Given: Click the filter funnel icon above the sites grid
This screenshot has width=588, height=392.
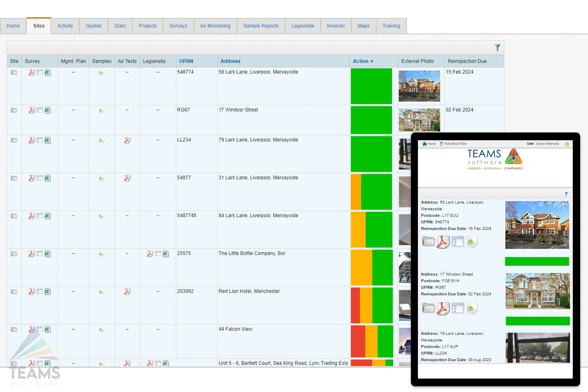Looking at the screenshot, I should 497,48.
